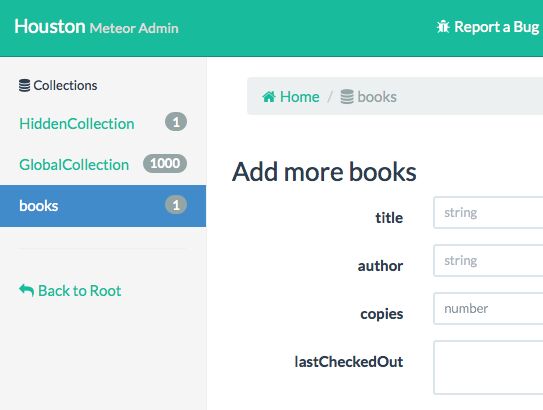The image size is (543, 410).
Task: Click the 1000 badge next to GlobalCollection
Action: point(165,163)
